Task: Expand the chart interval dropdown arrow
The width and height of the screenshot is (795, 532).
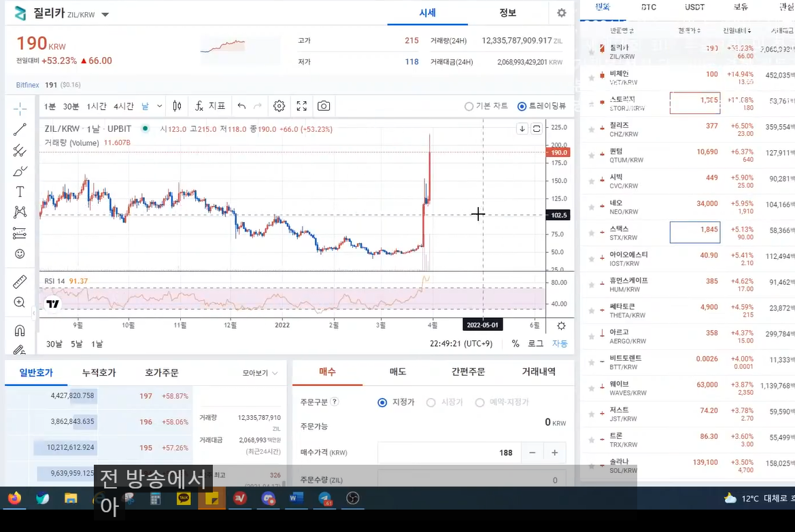Action: point(159,106)
